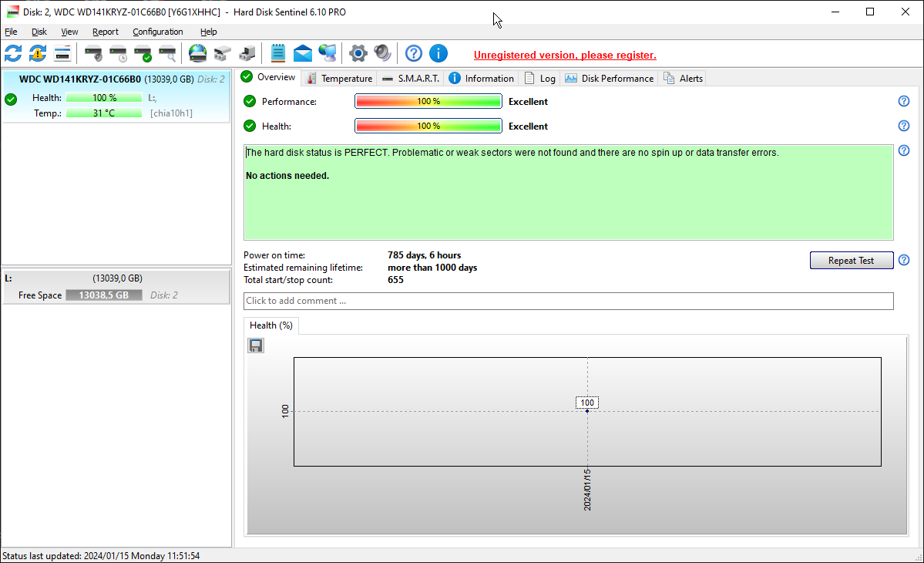Click the Unregistered version, please register link
The image size is (924, 563).
coord(565,55)
